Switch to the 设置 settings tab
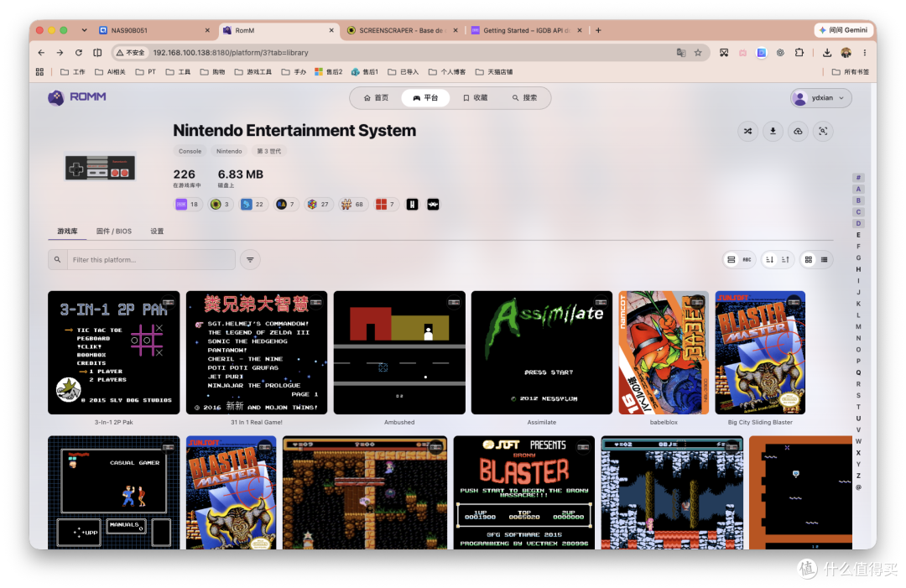The image size is (906, 588). pos(157,231)
